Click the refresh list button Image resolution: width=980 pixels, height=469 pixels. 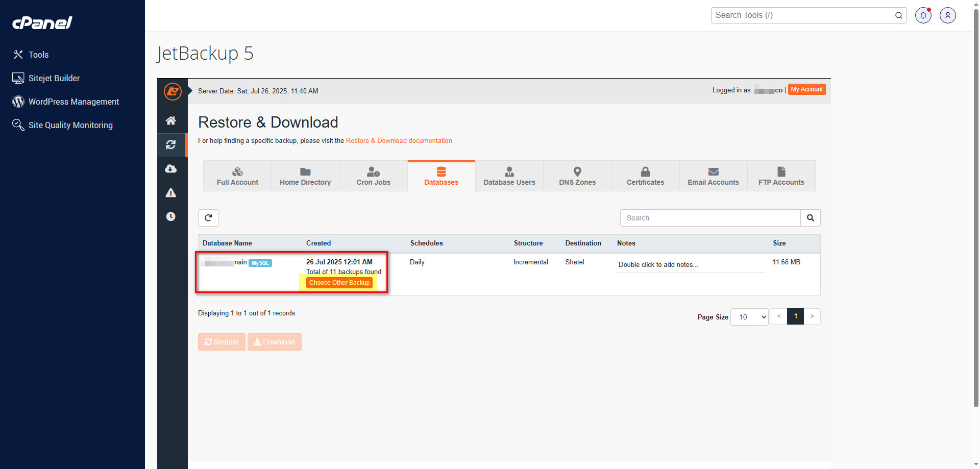pos(208,218)
